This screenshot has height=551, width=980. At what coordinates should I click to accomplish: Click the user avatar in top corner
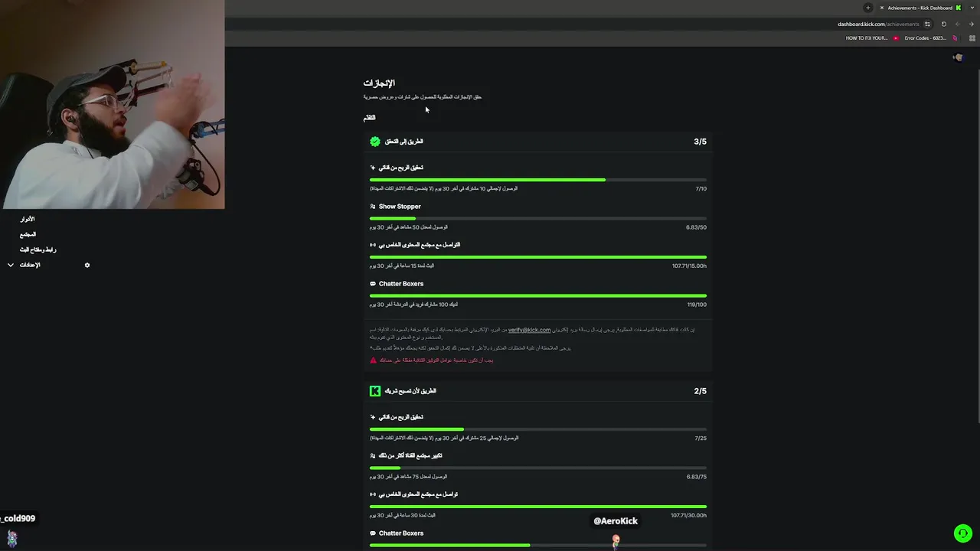[x=958, y=57]
